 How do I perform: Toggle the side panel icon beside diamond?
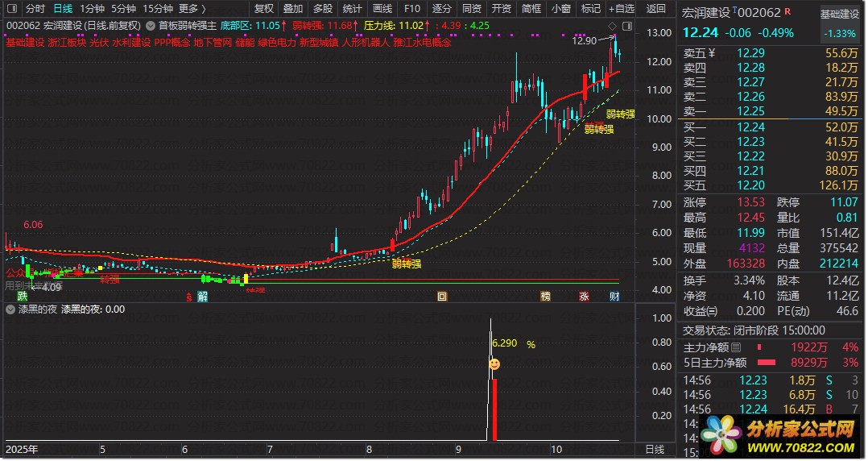(x=627, y=26)
